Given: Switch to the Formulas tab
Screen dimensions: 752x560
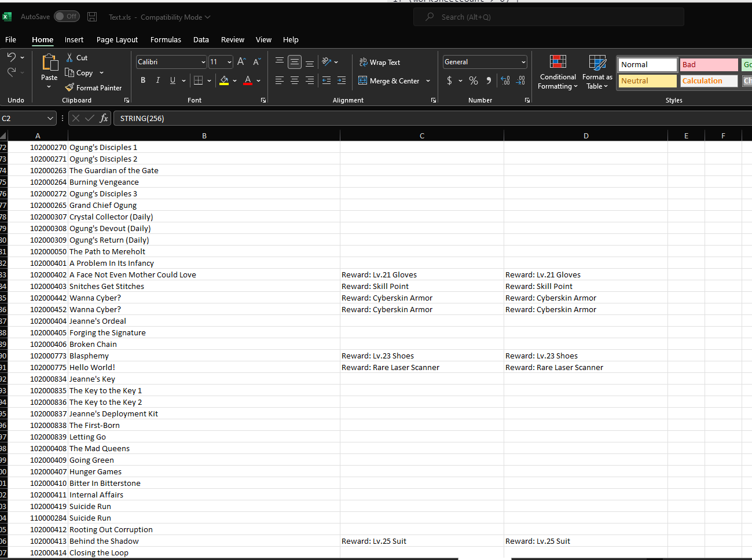Looking at the screenshot, I should click(166, 39).
